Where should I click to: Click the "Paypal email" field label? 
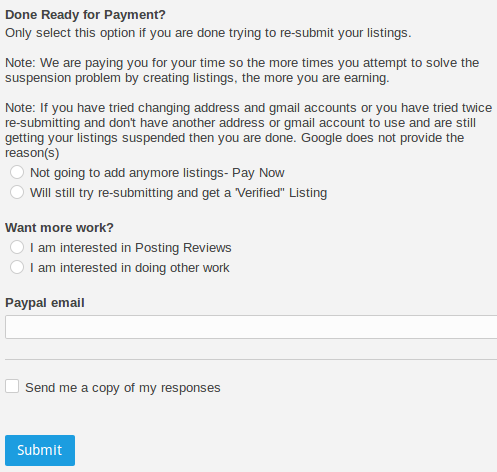click(x=45, y=303)
